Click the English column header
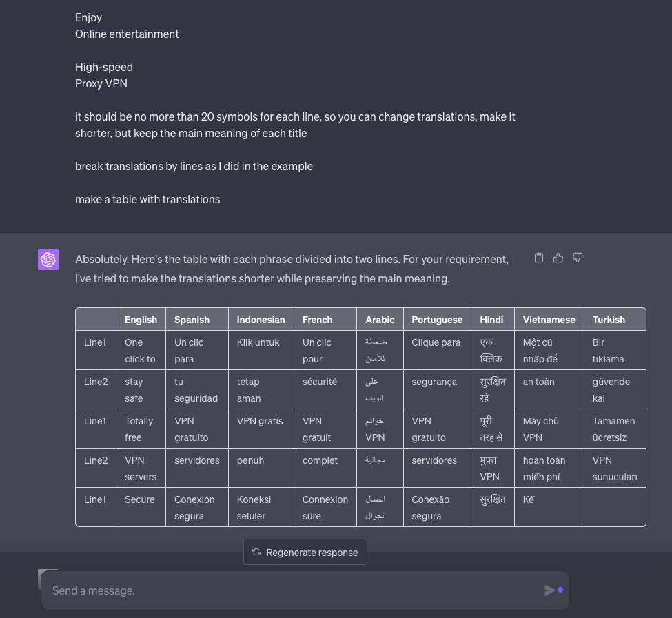This screenshot has height=618, width=672. [141, 320]
